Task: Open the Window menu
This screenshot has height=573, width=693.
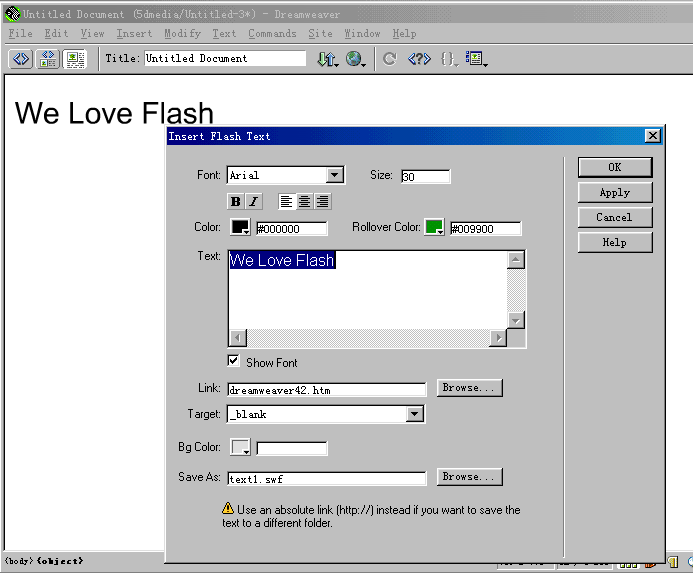Action: point(362,34)
